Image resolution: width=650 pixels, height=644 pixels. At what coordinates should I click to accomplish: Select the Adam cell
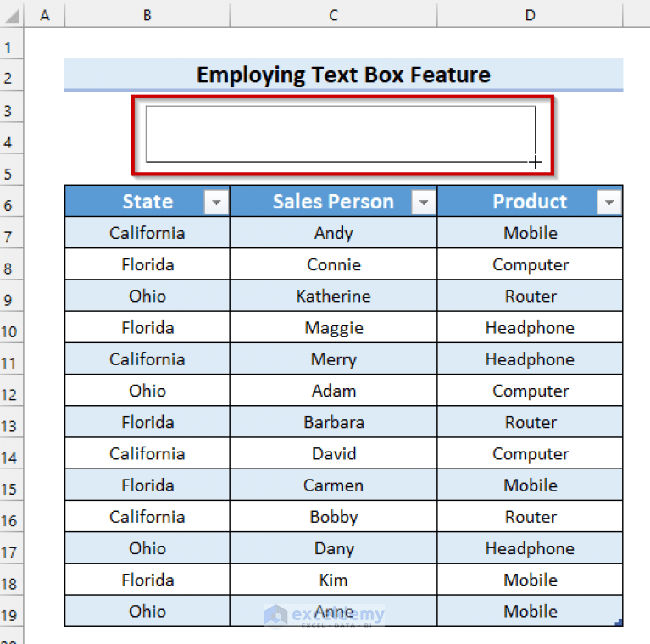[333, 391]
